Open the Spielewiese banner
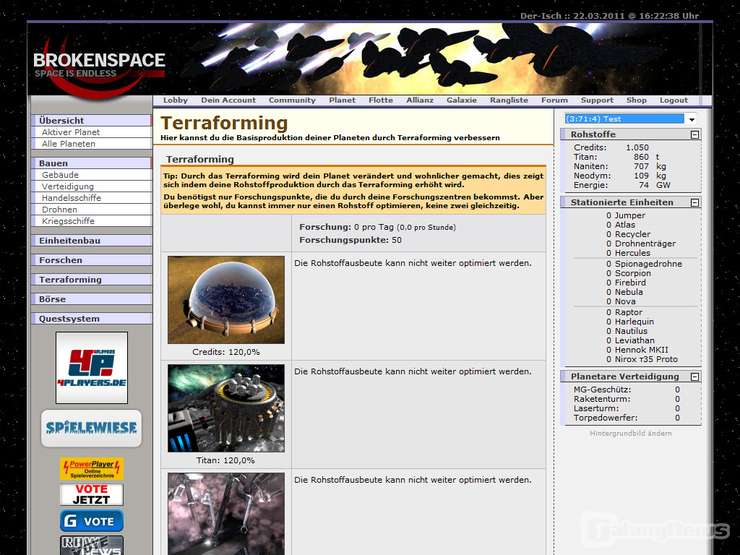 click(92, 428)
